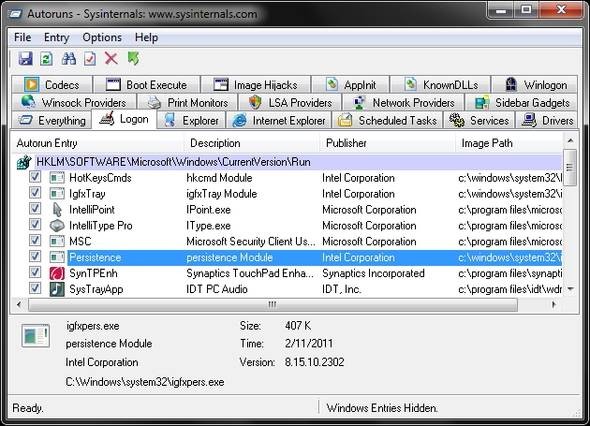Image resolution: width=590 pixels, height=426 pixels.
Task: Click the horizontal scrollbar thumb
Action: tap(272, 304)
